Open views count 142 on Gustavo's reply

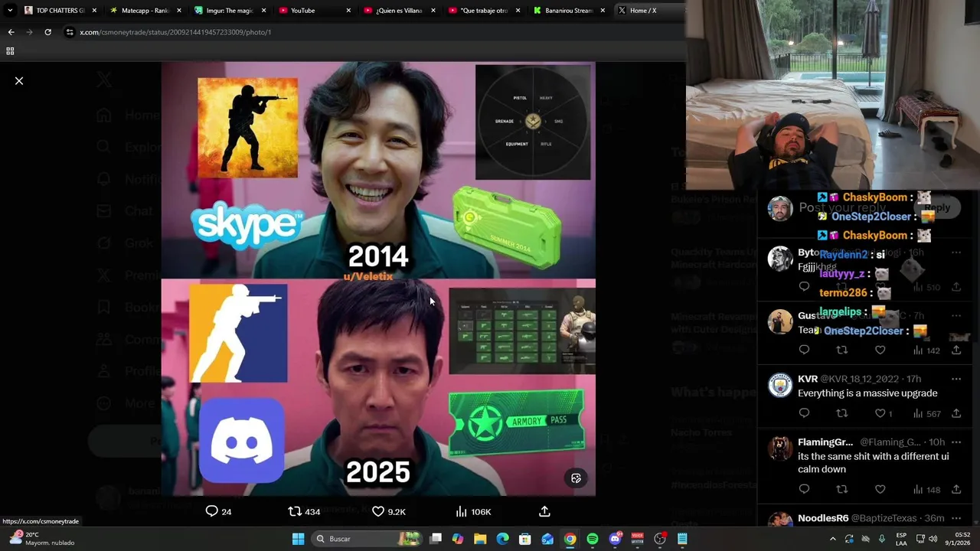[926, 350]
